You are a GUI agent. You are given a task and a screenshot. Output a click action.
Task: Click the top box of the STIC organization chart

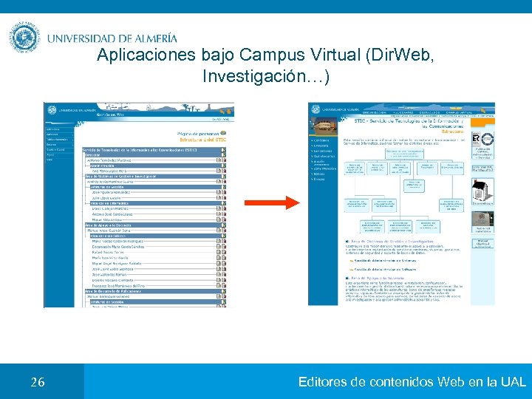coord(404,154)
